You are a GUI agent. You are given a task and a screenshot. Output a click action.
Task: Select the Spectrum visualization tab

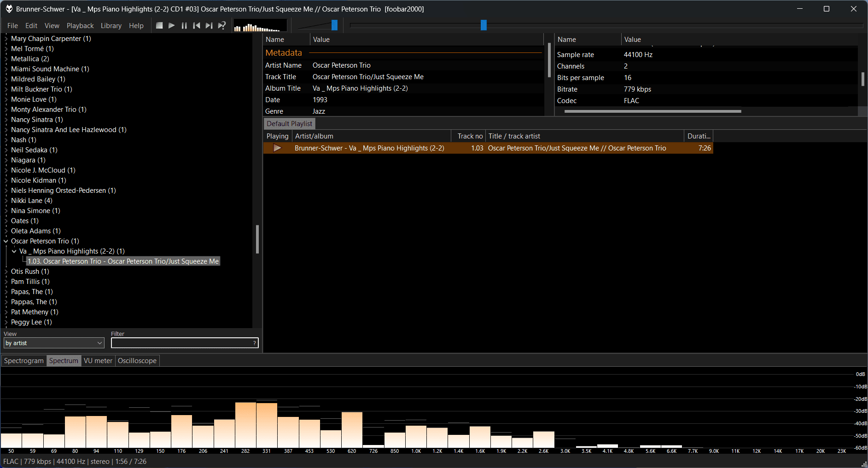point(64,361)
